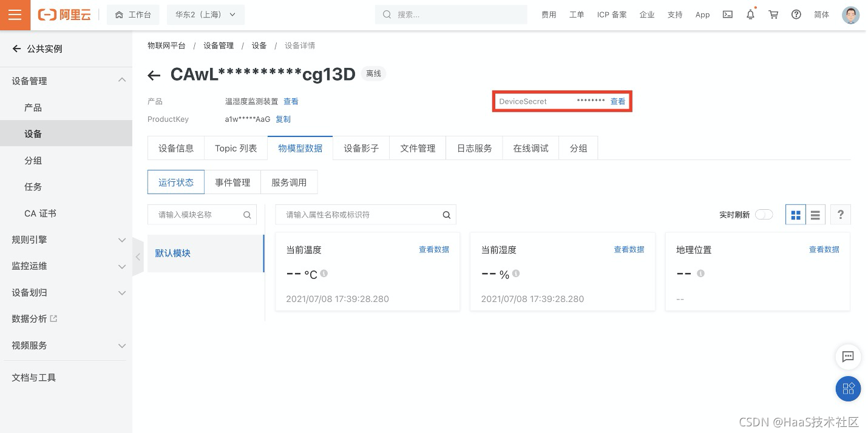Go back using arrow beside device name

(x=154, y=75)
